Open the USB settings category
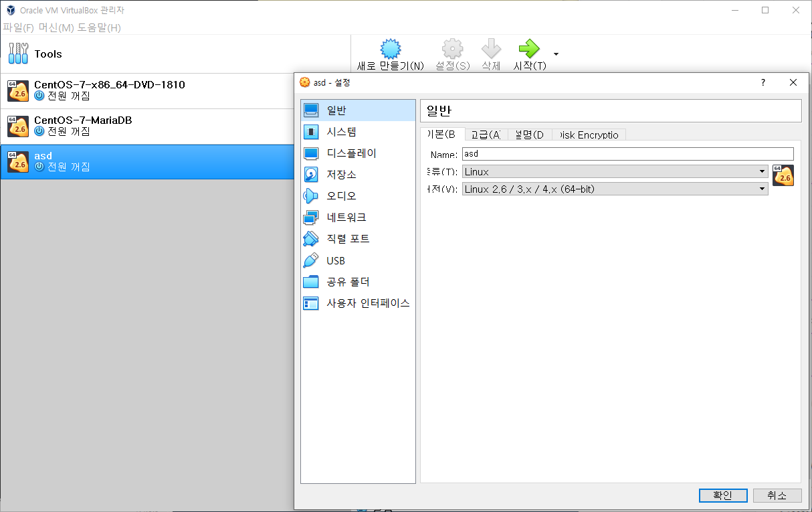Screen dimensions: 812x512 click(x=358, y=260)
